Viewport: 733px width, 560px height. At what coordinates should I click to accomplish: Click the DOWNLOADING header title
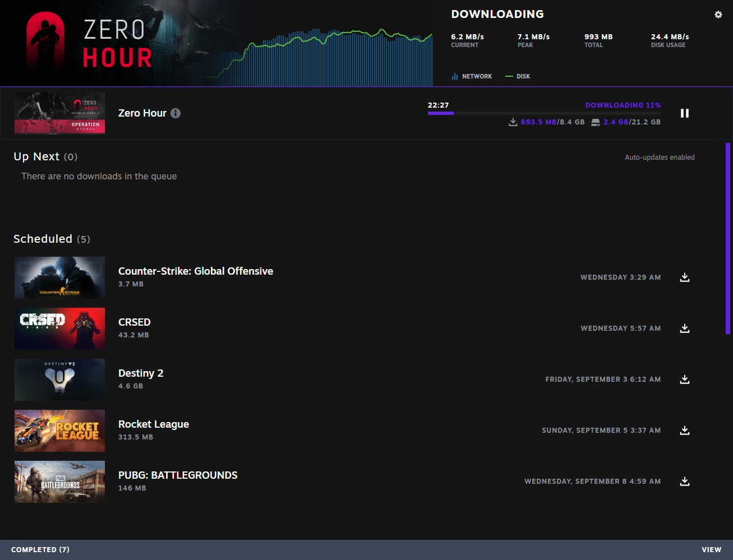click(497, 15)
